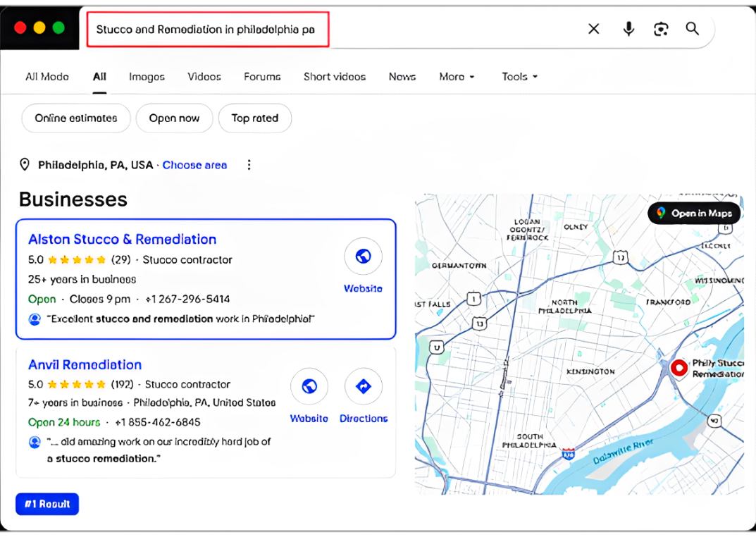Open the Forums tab
756x537 pixels.
262,77
